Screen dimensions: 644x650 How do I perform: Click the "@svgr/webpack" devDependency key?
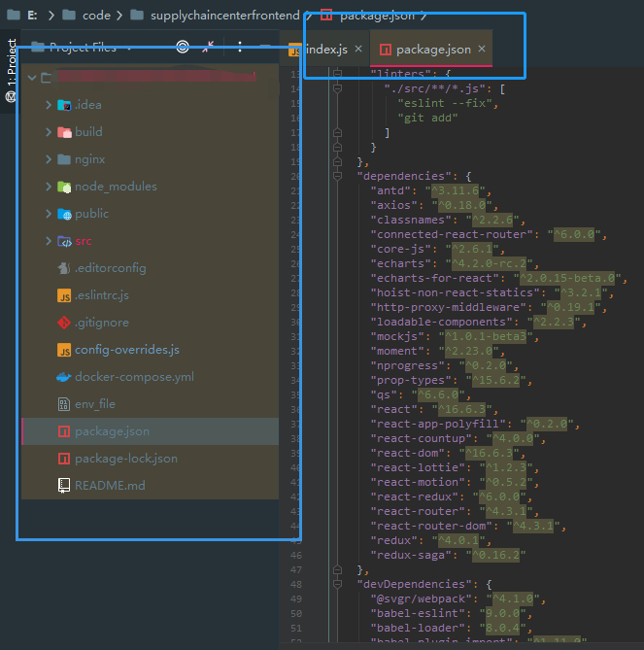point(421,599)
